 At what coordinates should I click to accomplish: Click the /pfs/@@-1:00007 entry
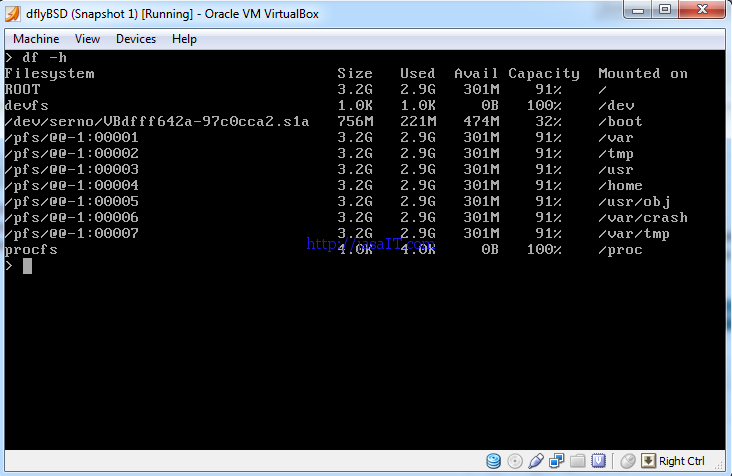pos(72,233)
